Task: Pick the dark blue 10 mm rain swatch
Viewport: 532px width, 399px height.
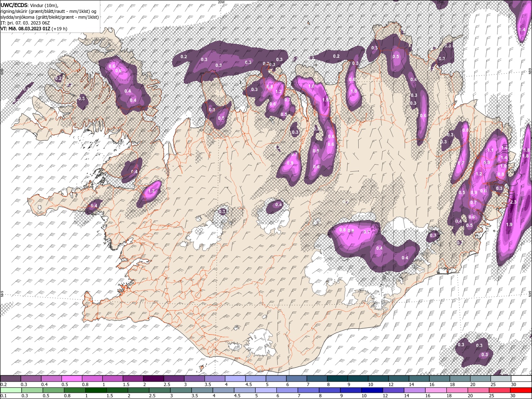Action: pyautogui.click(x=372, y=390)
